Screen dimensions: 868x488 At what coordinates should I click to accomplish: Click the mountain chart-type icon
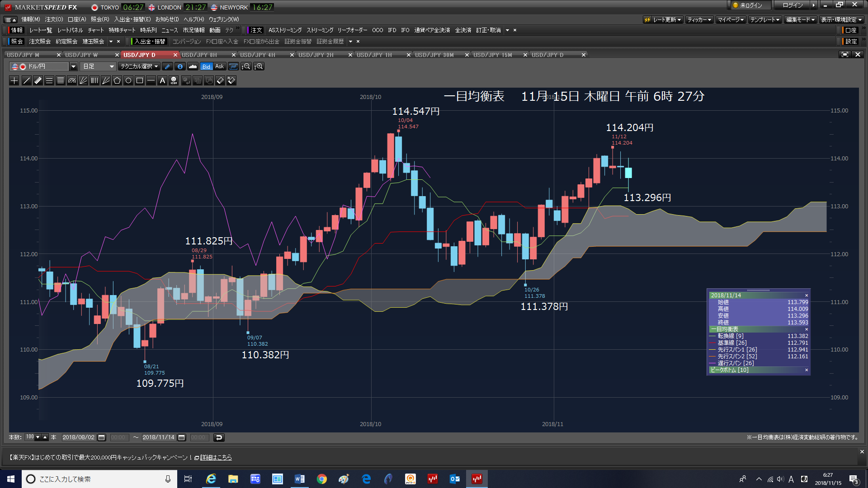pos(193,66)
